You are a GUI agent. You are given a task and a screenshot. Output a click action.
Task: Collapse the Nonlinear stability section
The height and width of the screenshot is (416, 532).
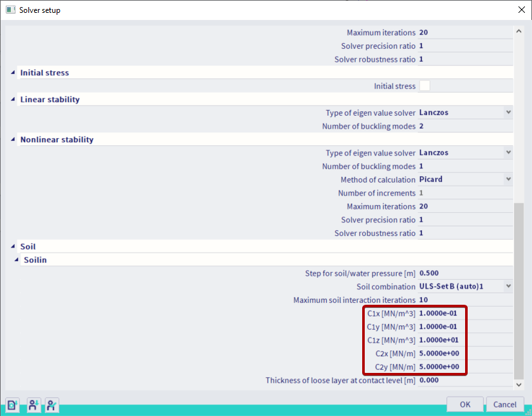pyautogui.click(x=12, y=140)
